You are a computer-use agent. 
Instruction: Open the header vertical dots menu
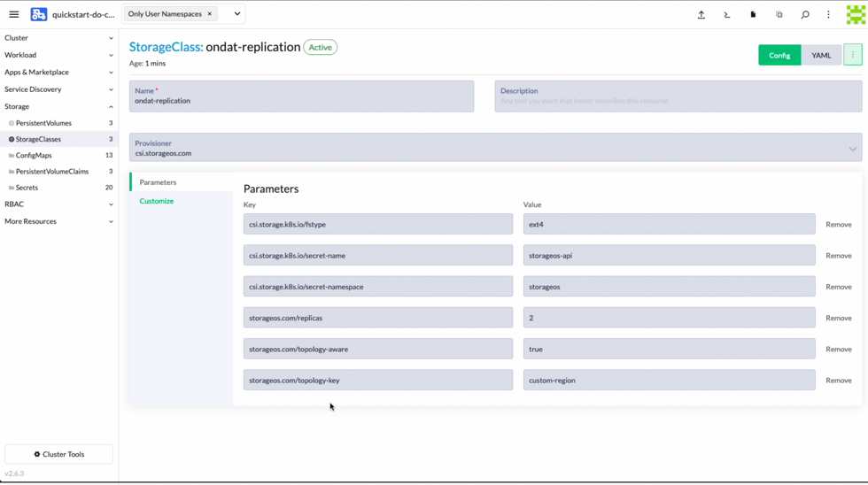[x=829, y=14]
